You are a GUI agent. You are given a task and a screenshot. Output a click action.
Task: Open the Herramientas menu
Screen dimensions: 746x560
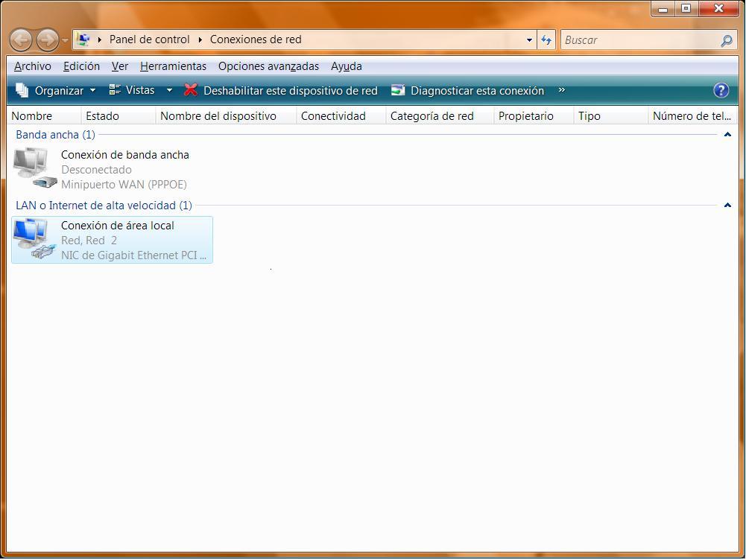[x=173, y=66]
